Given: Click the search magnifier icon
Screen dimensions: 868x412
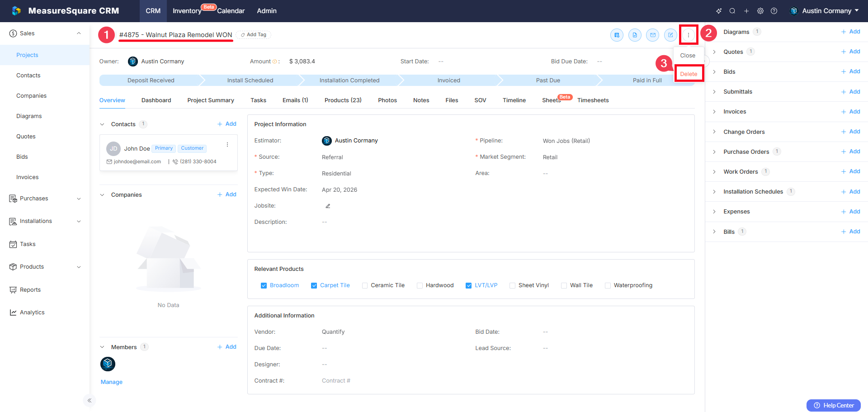Looking at the screenshot, I should (x=732, y=11).
